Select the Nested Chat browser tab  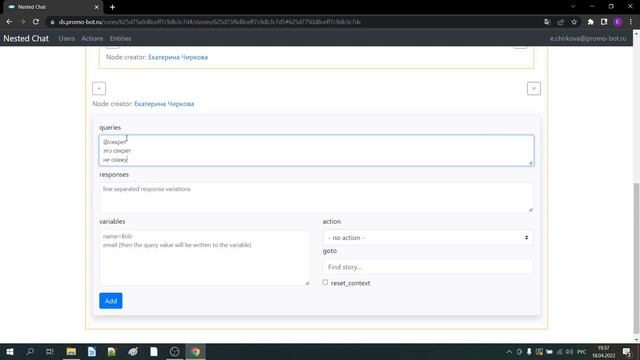click(x=52, y=7)
